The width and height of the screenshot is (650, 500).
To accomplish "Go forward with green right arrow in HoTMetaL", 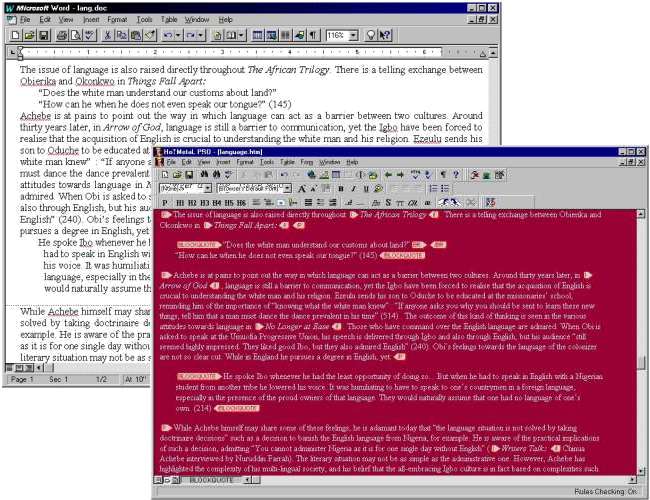I will [x=400, y=175].
